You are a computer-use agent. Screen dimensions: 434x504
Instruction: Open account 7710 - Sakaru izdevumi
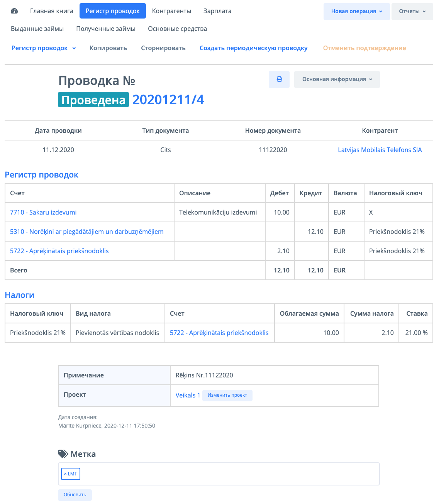pos(43,212)
